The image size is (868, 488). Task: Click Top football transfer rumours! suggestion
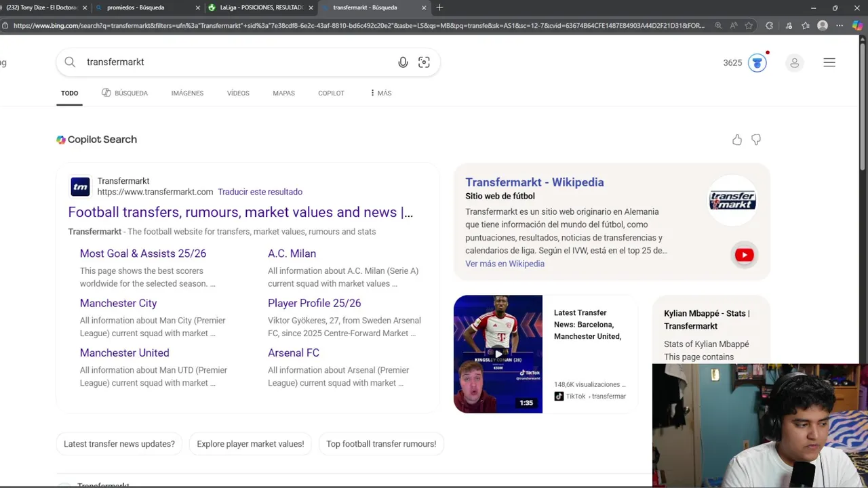(381, 444)
